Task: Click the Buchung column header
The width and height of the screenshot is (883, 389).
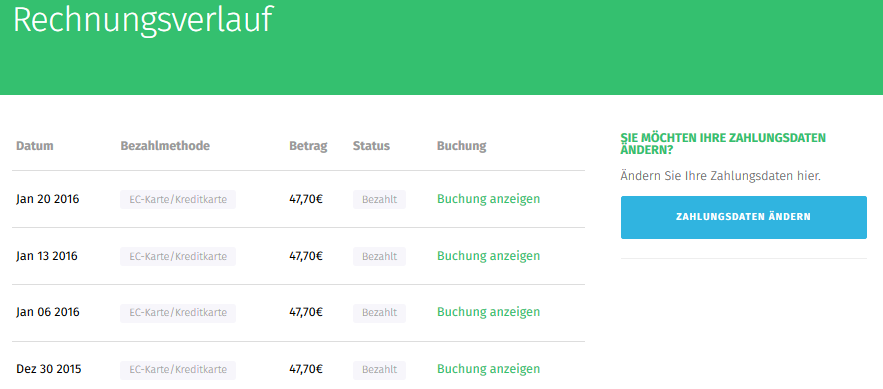Action: click(461, 146)
